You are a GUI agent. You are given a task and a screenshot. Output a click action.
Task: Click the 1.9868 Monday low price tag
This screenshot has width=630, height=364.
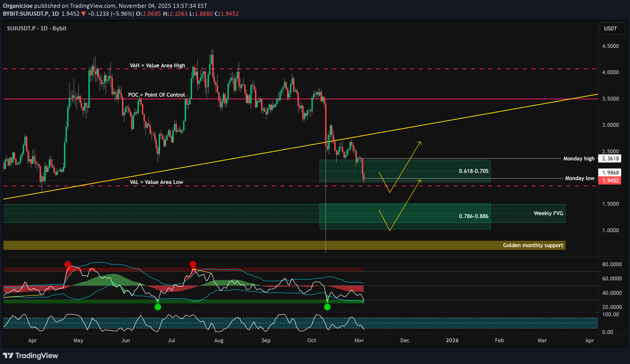pyautogui.click(x=610, y=172)
